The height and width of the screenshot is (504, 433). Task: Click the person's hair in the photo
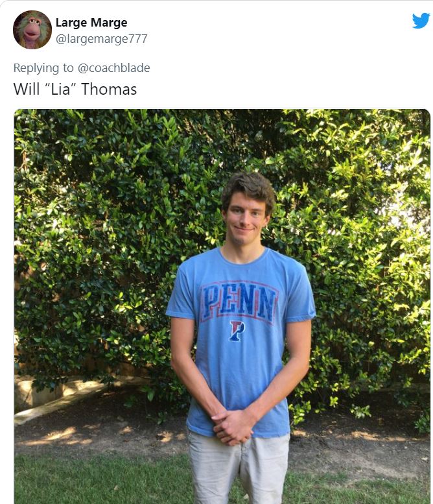click(248, 188)
